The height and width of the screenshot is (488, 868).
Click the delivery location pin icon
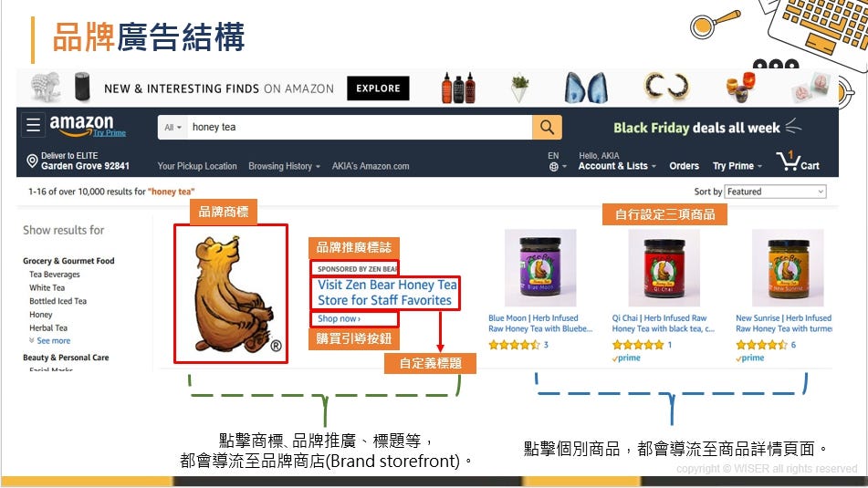click(x=32, y=161)
